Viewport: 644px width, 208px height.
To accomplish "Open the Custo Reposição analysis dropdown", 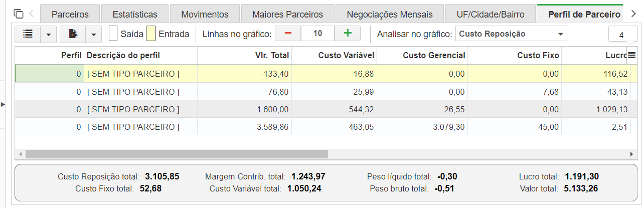I will [x=512, y=34].
